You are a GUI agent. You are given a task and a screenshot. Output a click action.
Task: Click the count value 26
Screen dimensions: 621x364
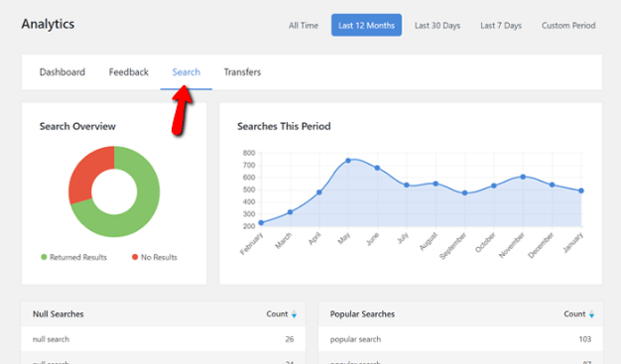coord(290,339)
